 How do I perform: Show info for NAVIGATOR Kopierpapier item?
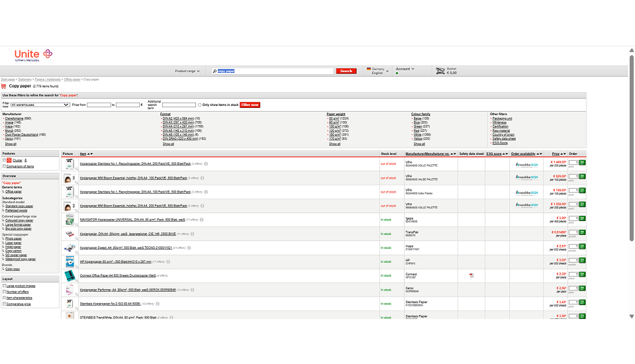201,220
